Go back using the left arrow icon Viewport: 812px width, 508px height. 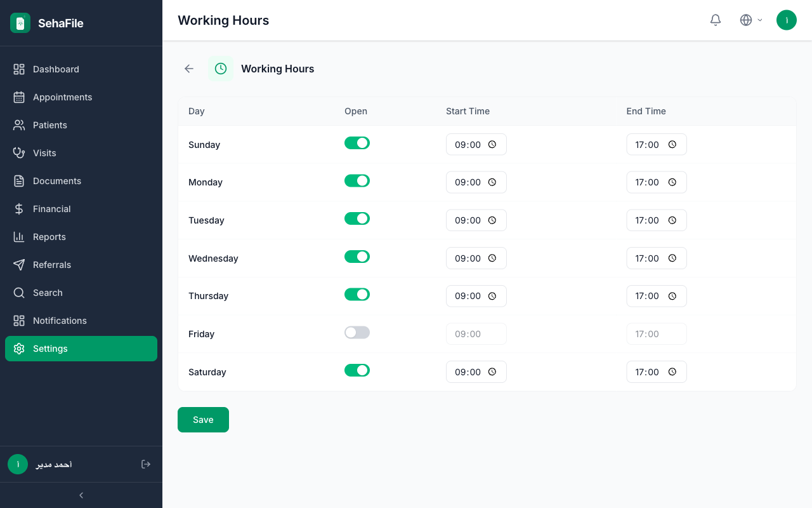(189, 69)
